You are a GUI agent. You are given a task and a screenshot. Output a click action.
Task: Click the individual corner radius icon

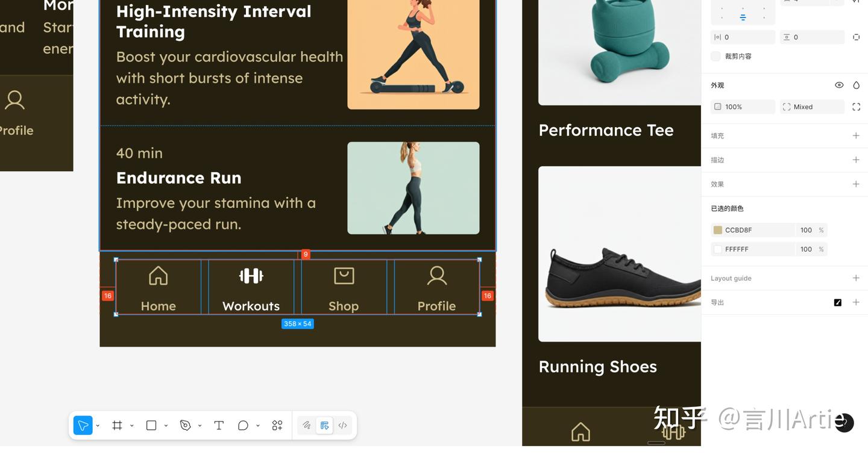click(856, 107)
